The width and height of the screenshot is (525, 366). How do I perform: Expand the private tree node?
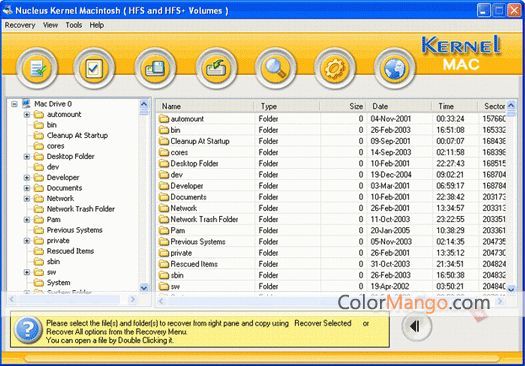pyautogui.click(x=27, y=241)
